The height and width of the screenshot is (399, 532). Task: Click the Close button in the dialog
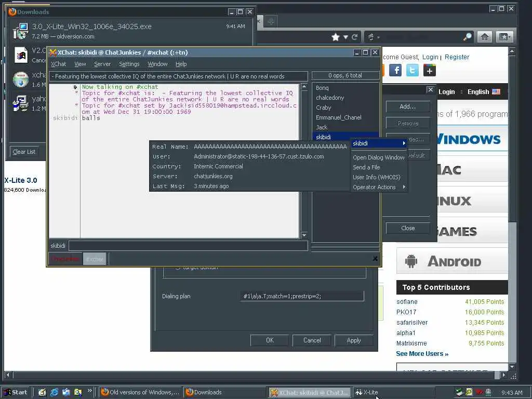408,228
